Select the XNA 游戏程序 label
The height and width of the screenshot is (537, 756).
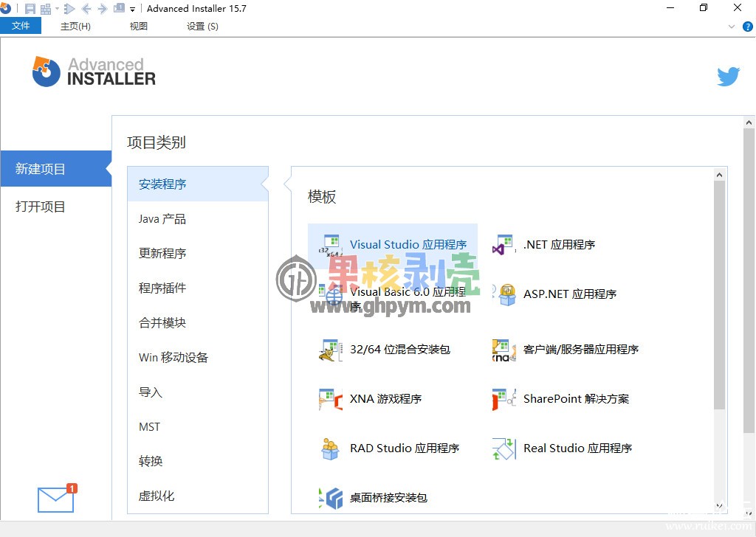385,399
